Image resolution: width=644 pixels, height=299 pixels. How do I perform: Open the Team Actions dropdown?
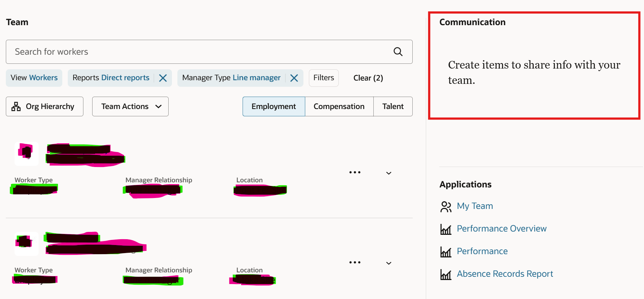click(130, 106)
